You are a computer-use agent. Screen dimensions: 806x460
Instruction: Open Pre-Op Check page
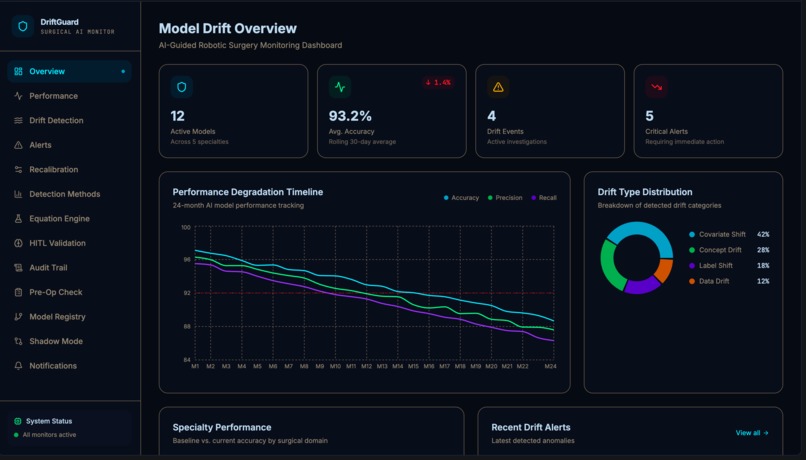coord(69,292)
